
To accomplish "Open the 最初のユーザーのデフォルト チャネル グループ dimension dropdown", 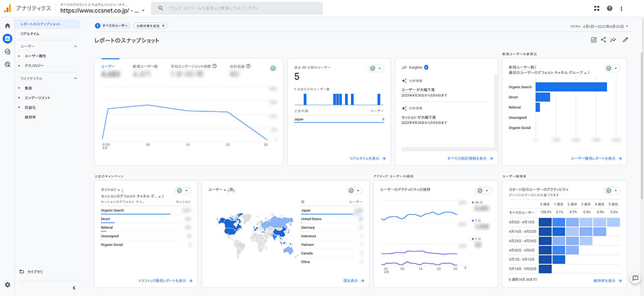I will point(548,73).
